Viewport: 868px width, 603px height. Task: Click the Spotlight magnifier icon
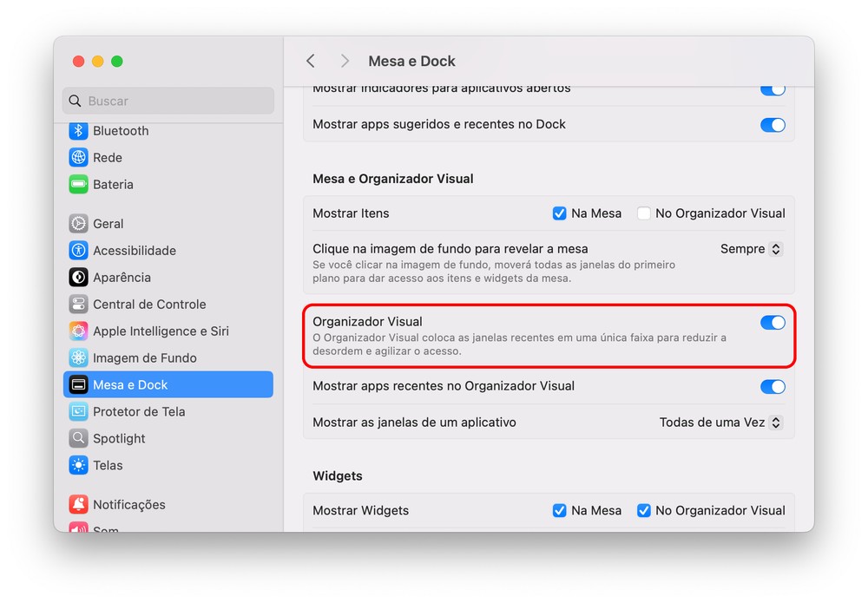(78, 438)
